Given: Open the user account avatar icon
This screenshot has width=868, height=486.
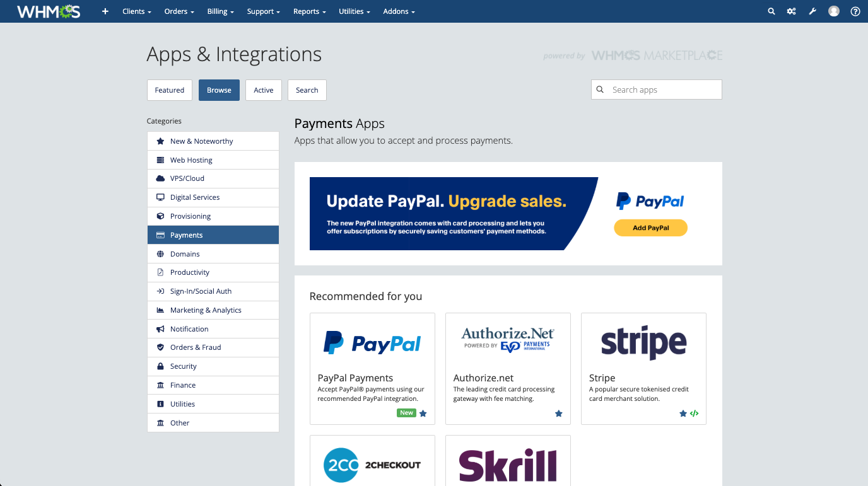Looking at the screenshot, I should click(x=834, y=11).
